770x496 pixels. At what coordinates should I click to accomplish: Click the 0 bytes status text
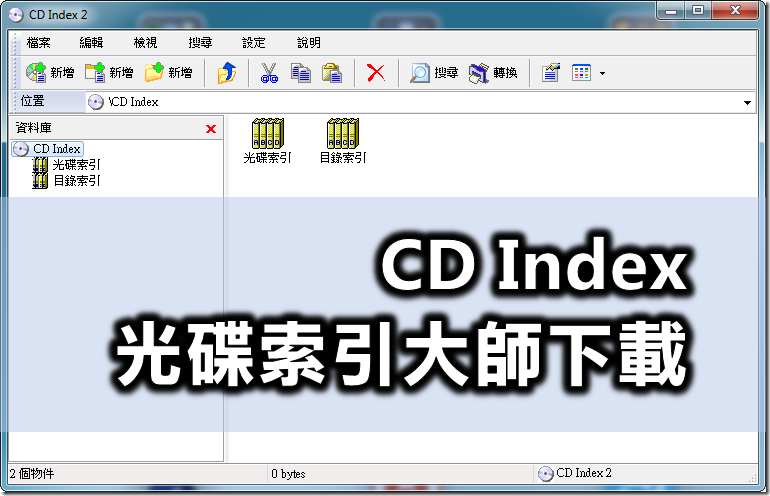click(288, 474)
